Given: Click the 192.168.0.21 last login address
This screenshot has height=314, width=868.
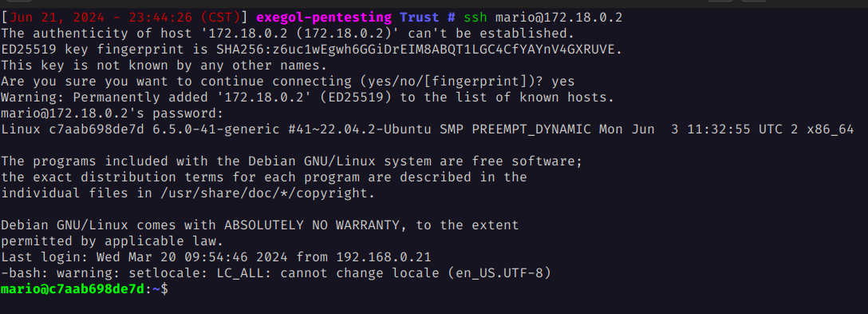Looking at the screenshot, I should pos(384,257).
